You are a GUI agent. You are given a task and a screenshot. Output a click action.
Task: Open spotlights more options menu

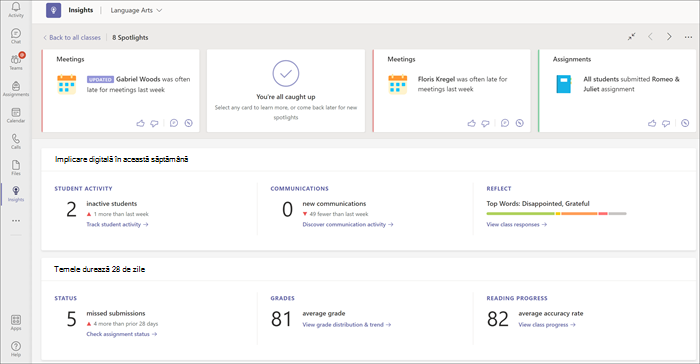pos(688,37)
